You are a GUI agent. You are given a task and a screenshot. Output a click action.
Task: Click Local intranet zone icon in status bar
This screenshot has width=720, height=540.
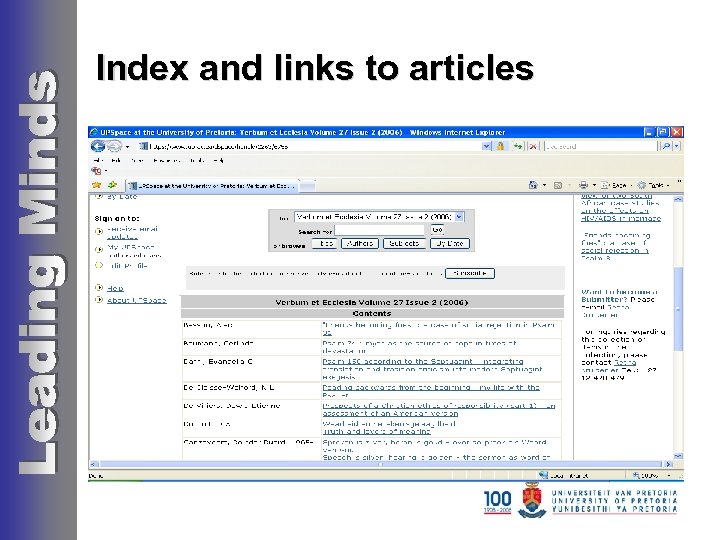coord(543,475)
